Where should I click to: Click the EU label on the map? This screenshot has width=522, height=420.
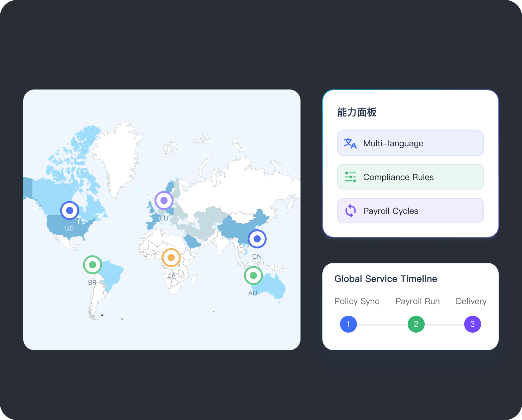click(x=164, y=218)
